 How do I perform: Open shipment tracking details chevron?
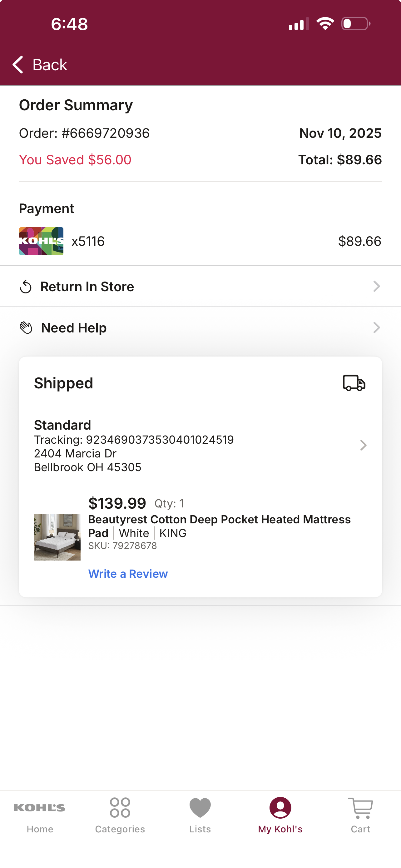point(363,446)
